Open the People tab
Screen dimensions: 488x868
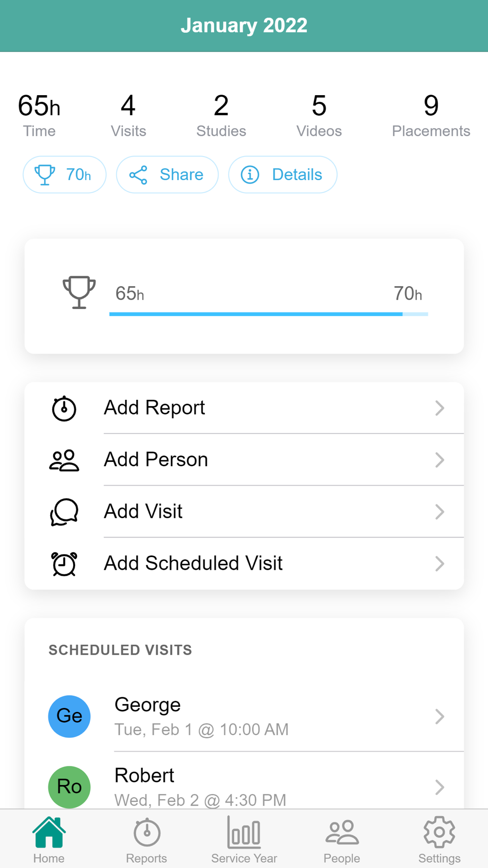342,840
